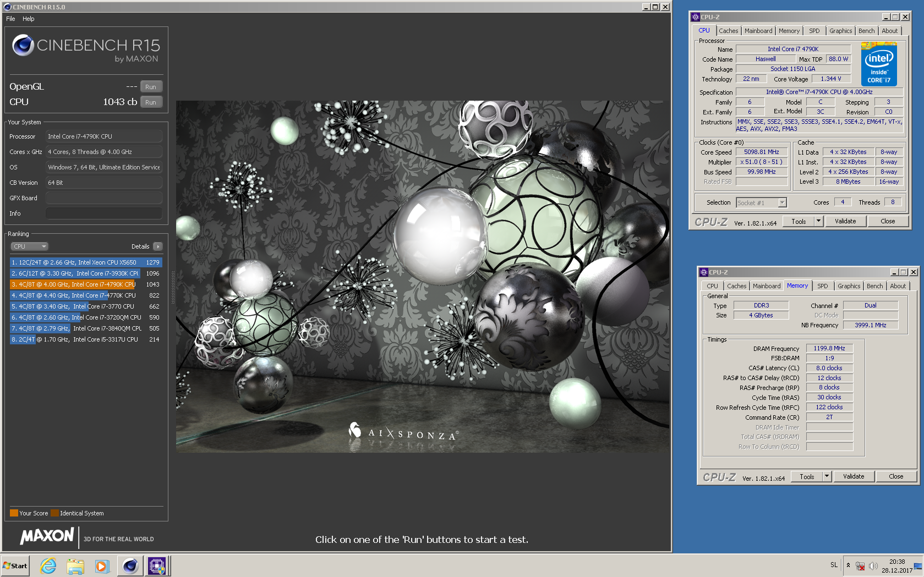Open CPU tab in bottom CPU-Z
The image size is (924, 577).
pyautogui.click(x=712, y=286)
